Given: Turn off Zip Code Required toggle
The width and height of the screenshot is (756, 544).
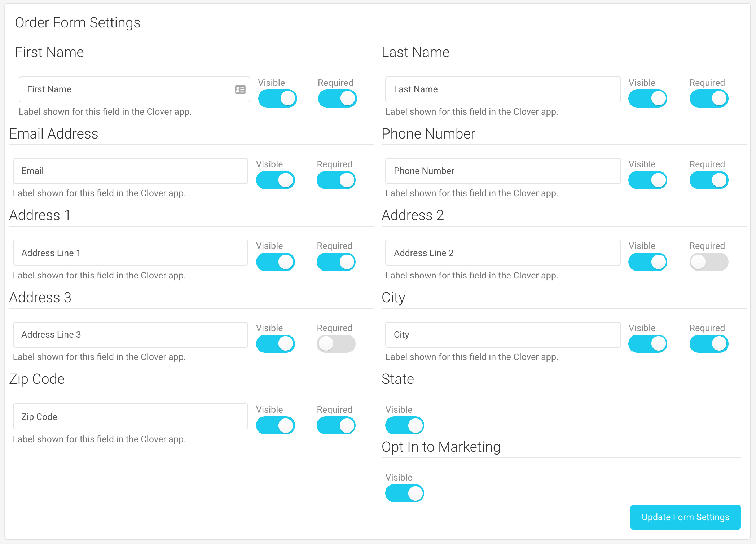Looking at the screenshot, I should coord(336,425).
